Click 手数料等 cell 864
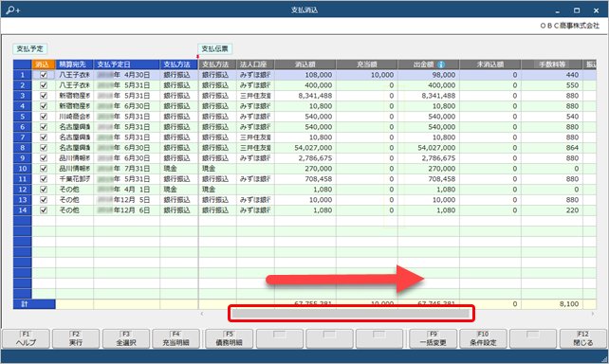Viewport: 609px width, 364px height. click(552, 148)
